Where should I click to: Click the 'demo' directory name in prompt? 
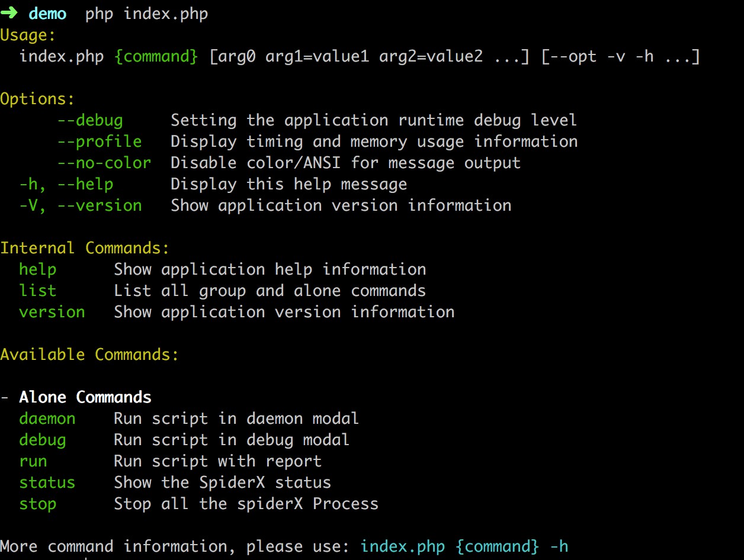47,14
